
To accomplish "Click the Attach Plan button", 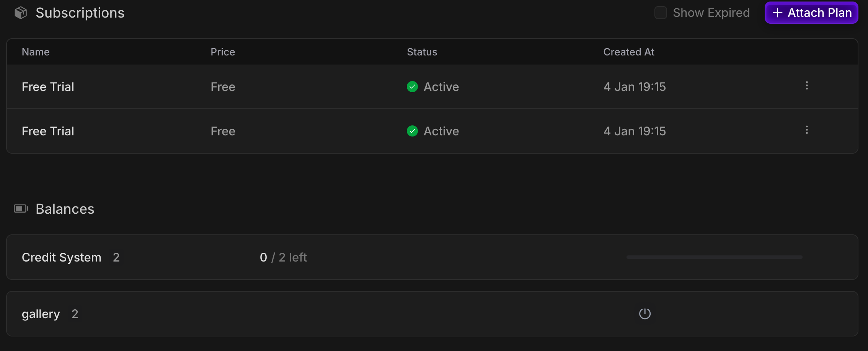I will [x=811, y=13].
